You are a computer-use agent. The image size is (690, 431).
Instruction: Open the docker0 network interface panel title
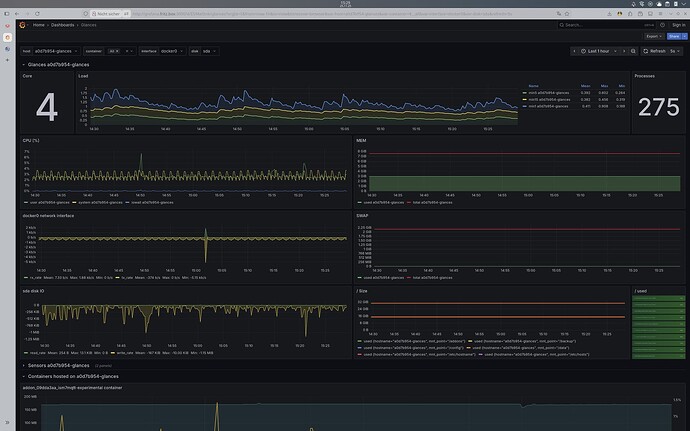click(48, 216)
